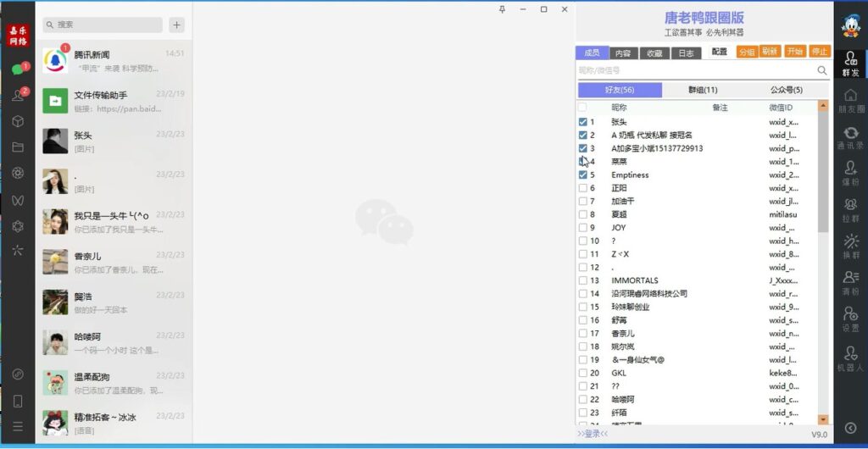The image size is (868, 449).
Task: Open the 温柔配狗 conversation
Action: click(x=114, y=383)
